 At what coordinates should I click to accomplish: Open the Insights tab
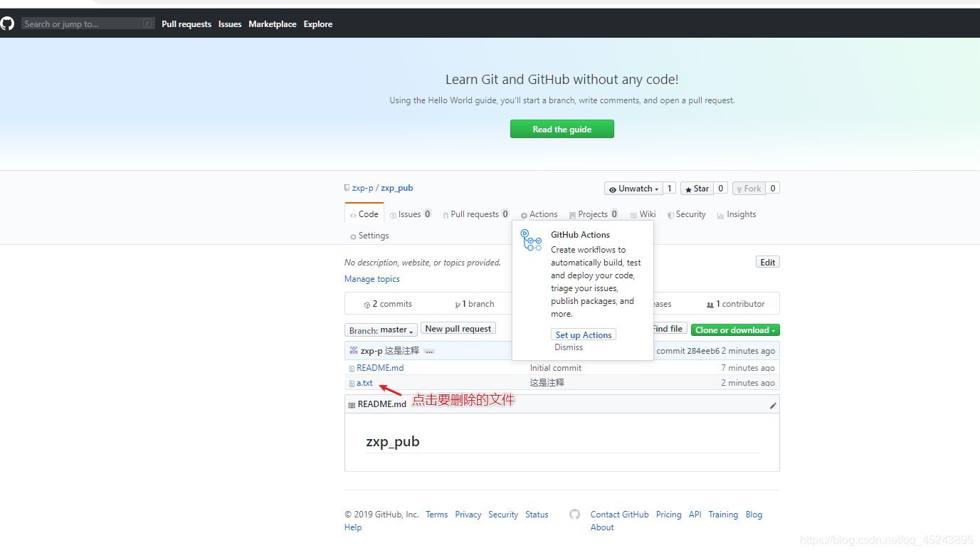[x=737, y=214]
